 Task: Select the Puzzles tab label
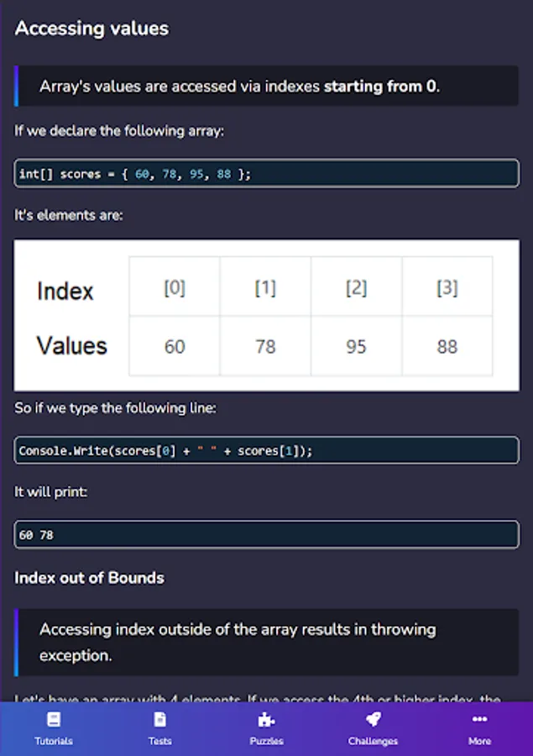266,741
